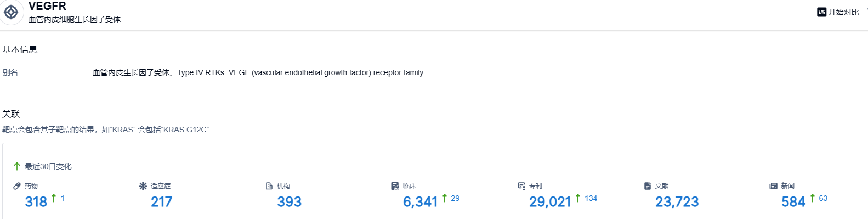Click the news newspaper icon

[x=774, y=186]
